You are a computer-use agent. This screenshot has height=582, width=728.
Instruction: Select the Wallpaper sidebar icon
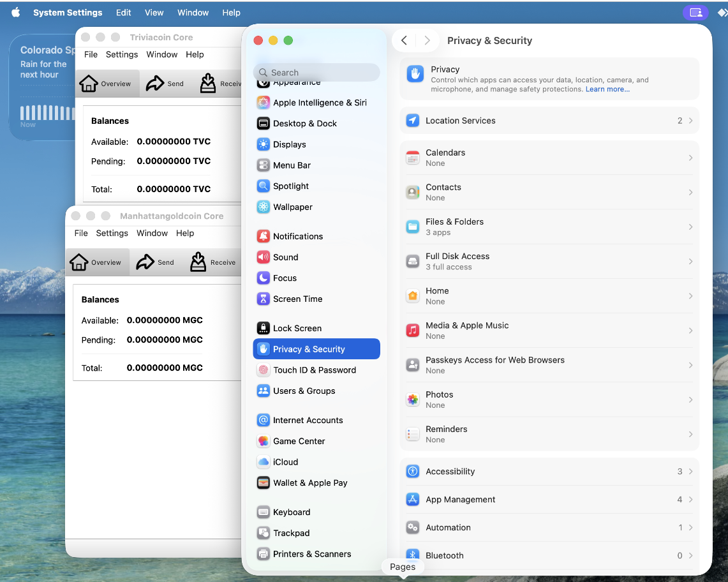[x=264, y=207]
